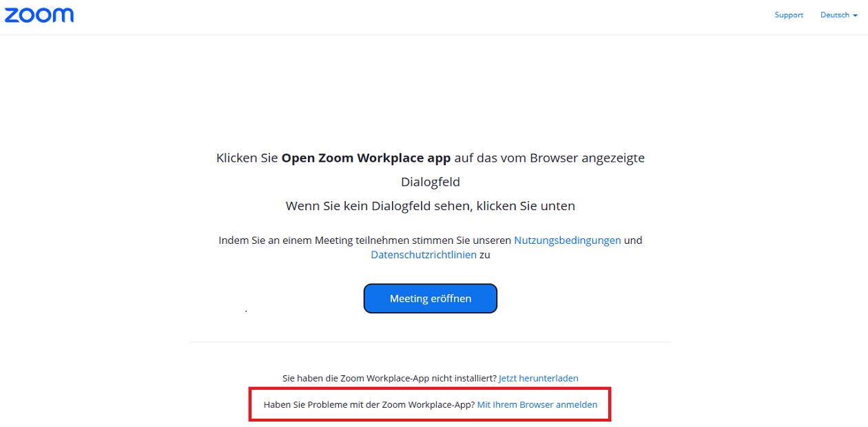Screen dimensions: 868x427
Task: Click the caret arrow beside Deutsch
Action: 855,16
